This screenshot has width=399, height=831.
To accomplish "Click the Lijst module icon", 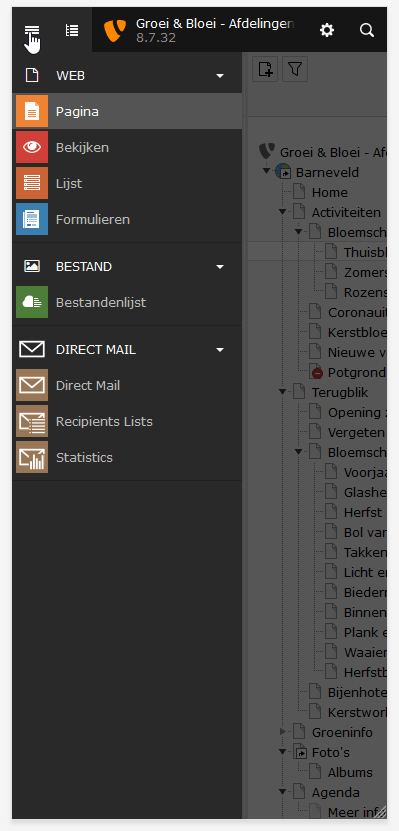I will (32, 183).
